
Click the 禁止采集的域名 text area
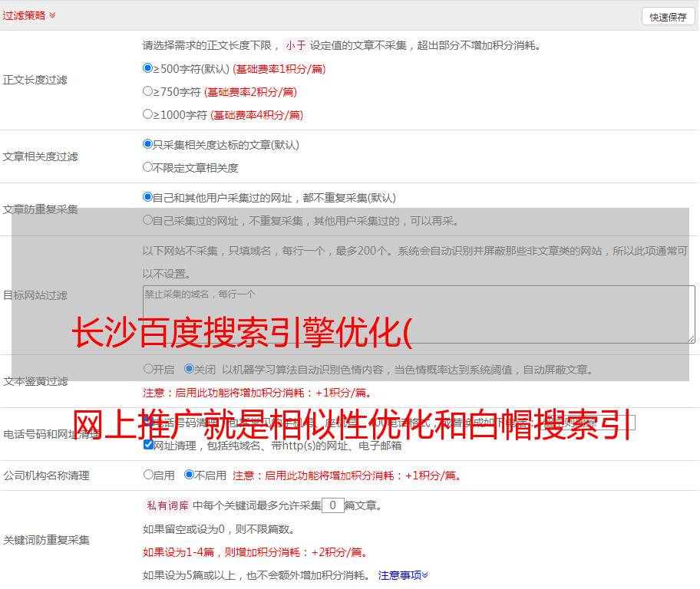pos(418,314)
